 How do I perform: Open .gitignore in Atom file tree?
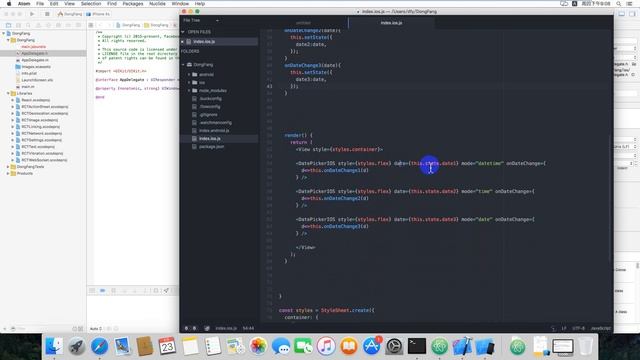[209, 115]
